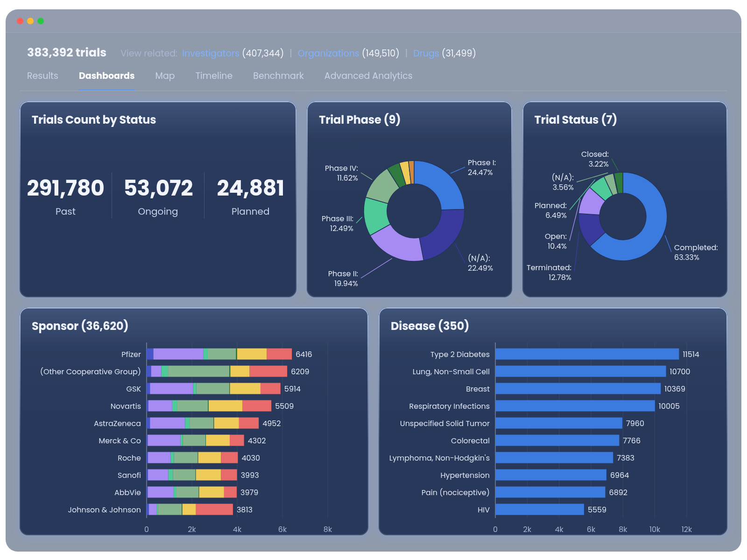Click the Unspecified Solid Tumor label
The width and height of the screenshot is (747, 560).
coord(444,423)
